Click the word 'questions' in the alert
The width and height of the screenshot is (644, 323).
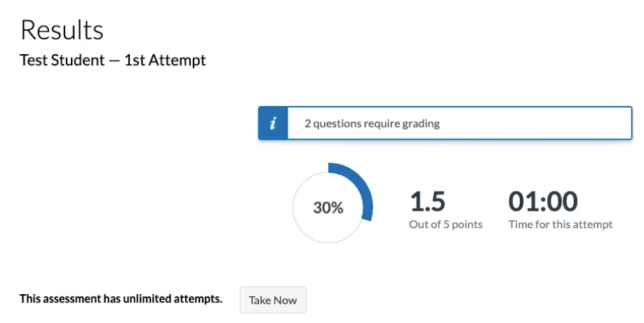point(337,124)
